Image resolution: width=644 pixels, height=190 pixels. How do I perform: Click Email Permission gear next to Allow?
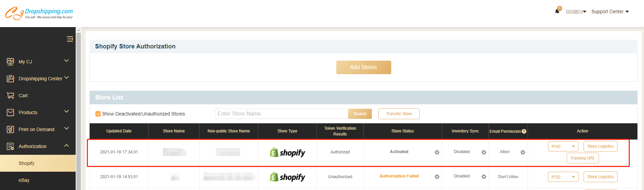(523, 152)
